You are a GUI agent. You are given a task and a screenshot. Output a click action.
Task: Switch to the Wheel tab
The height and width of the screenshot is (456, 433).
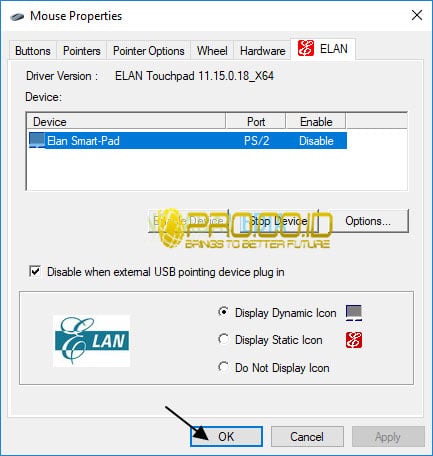pyautogui.click(x=212, y=51)
